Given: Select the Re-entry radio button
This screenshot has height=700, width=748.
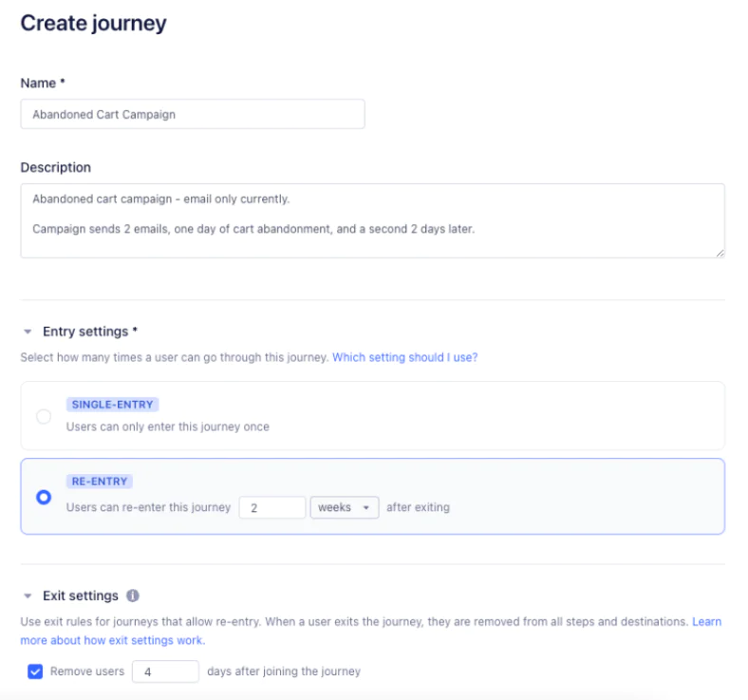Looking at the screenshot, I should 44,497.
